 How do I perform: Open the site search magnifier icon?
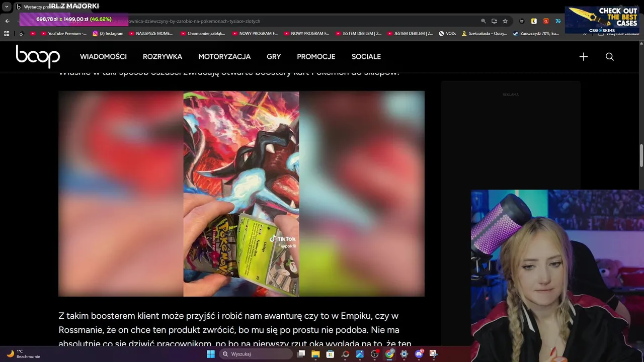(x=610, y=57)
